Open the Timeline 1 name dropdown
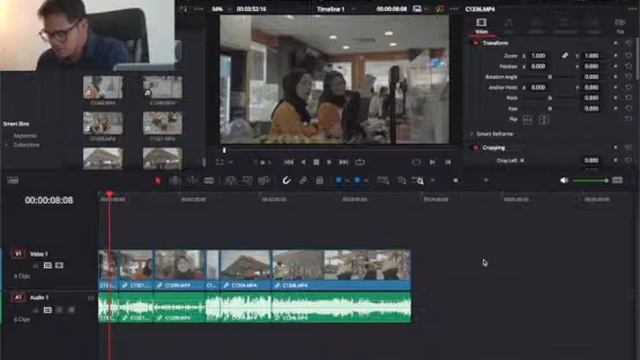The height and width of the screenshot is (360, 640). click(x=354, y=9)
